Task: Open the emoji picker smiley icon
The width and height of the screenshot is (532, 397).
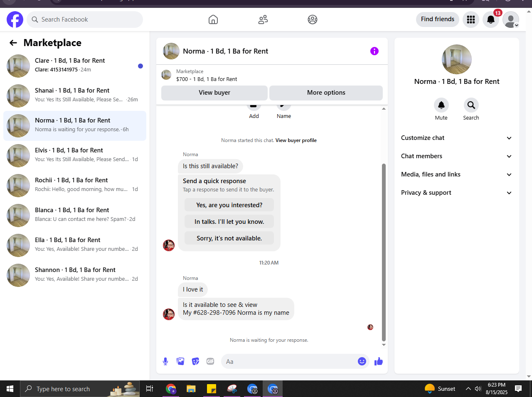Action: [362, 361]
